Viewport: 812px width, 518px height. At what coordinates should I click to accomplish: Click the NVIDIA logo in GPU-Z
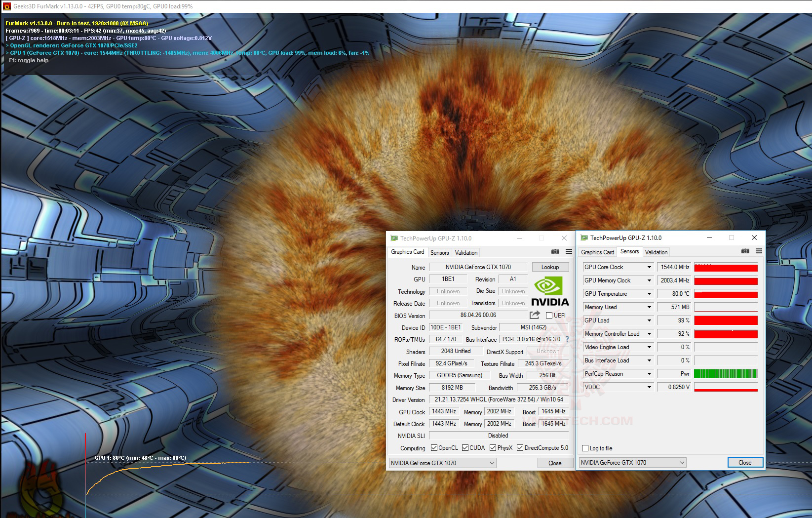tap(550, 291)
